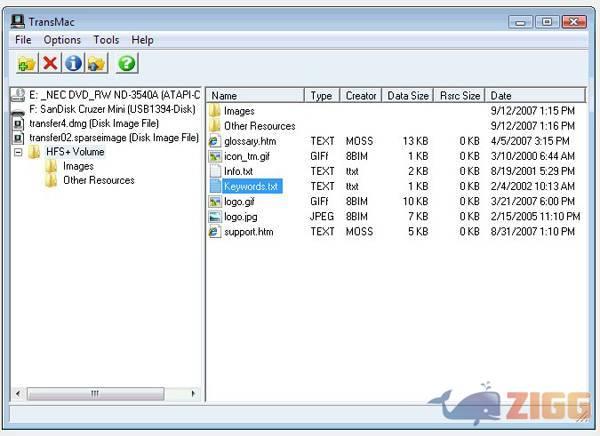Select logo.gif file
Image resolution: width=600 pixels, height=436 pixels.
point(239,201)
